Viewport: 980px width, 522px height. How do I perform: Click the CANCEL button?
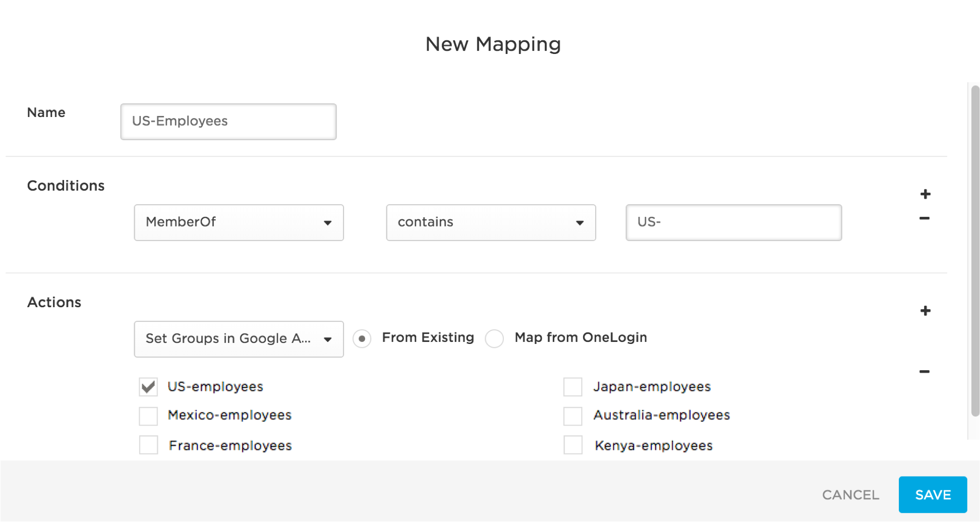pyautogui.click(x=850, y=495)
